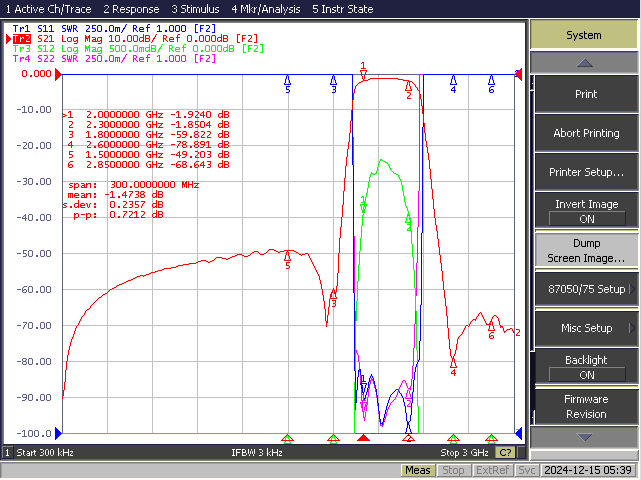
Task: Click the red reference level arrow at 0.000
Action: (58, 74)
